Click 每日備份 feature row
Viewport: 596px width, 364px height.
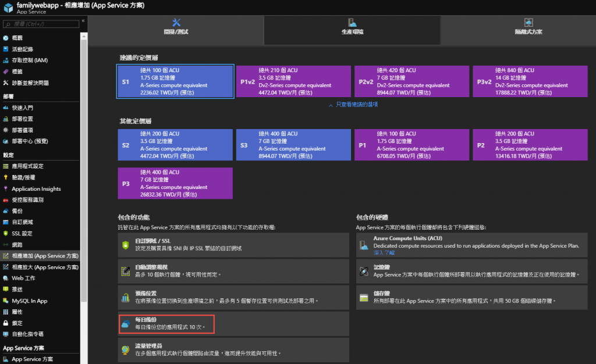233,324
